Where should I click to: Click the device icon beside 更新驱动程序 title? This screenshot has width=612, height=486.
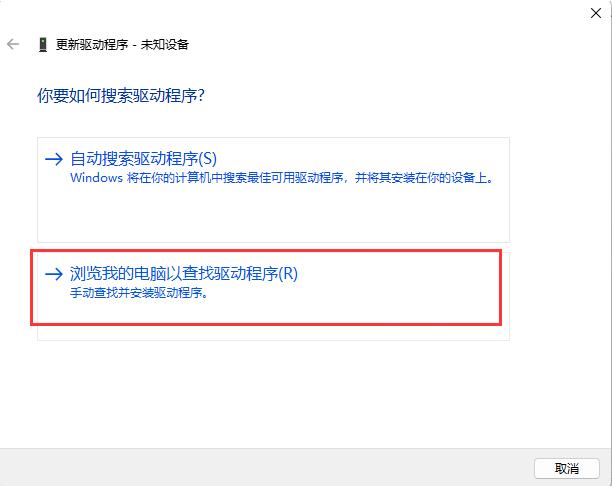click(43, 45)
